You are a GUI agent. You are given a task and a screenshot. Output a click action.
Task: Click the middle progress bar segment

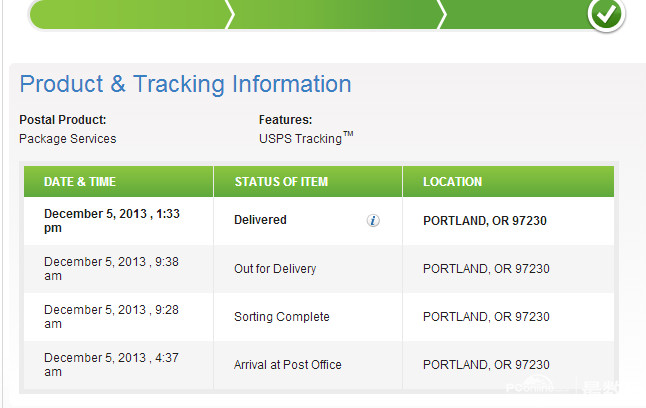pos(336,14)
